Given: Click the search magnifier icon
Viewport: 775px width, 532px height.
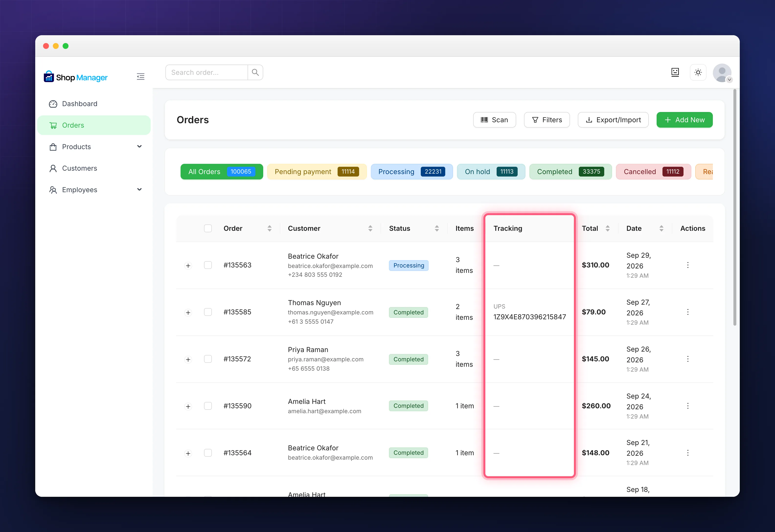Looking at the screenshot, I should coord(255,72).
